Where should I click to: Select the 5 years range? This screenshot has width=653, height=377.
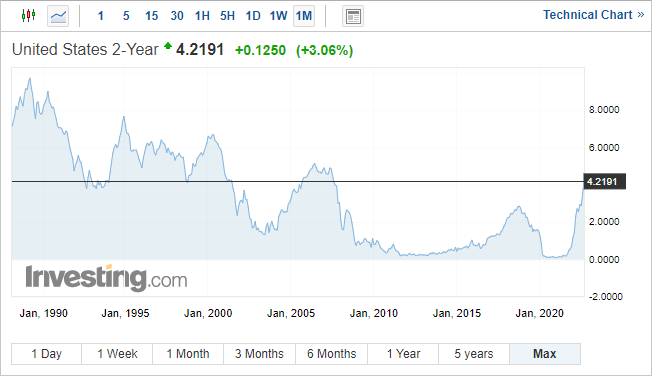474,354
